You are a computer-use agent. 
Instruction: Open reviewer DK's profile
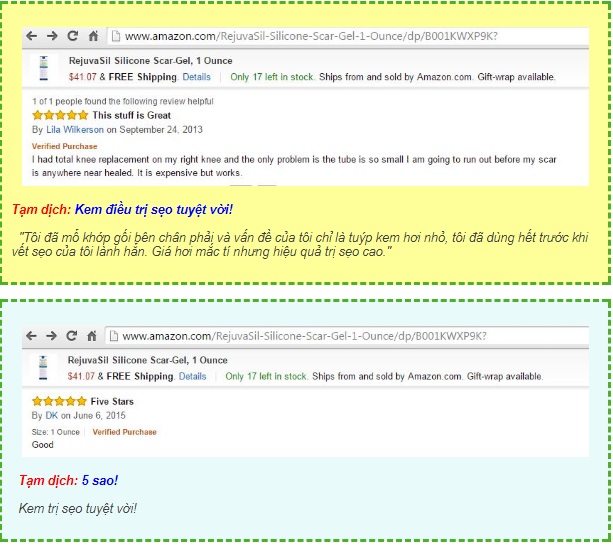click(52, 415)
